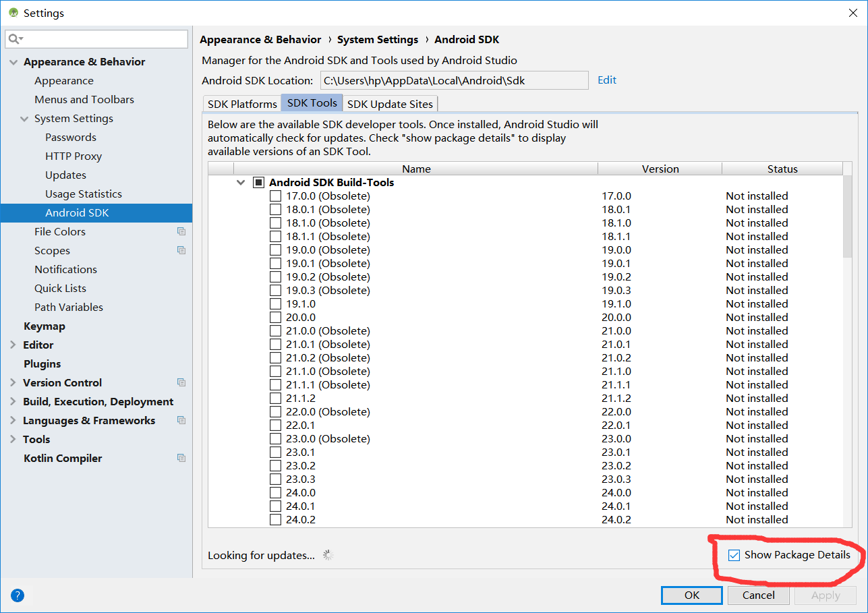Click the updates loading spinner icon
This screenshot has width=868, height=613.
328,555
